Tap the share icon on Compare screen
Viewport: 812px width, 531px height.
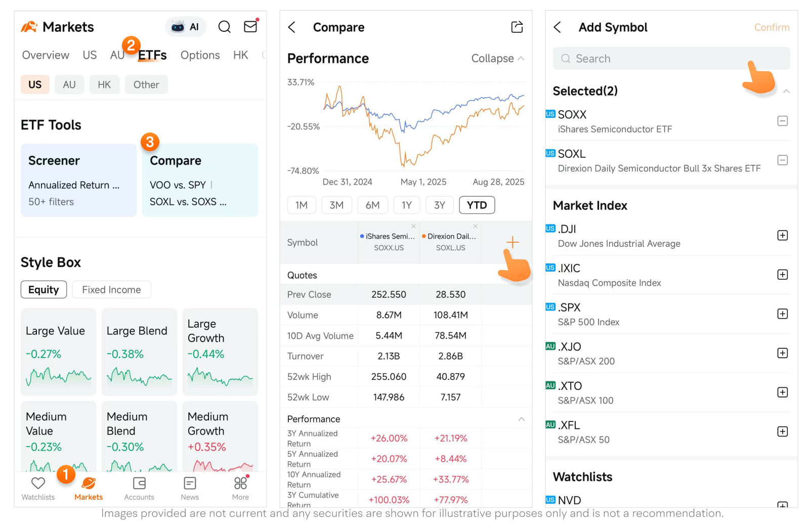[517, 27]
